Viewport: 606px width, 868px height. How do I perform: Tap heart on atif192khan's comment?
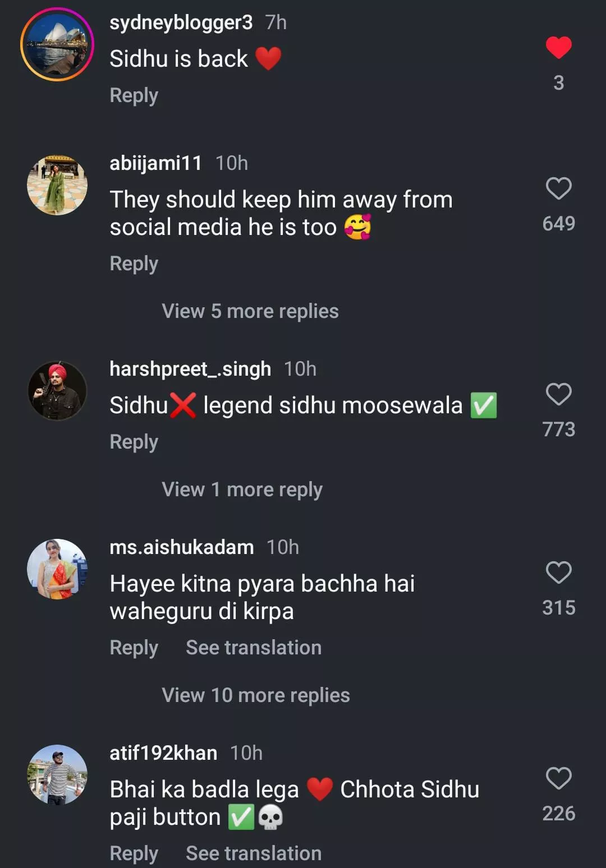[558, 778]
